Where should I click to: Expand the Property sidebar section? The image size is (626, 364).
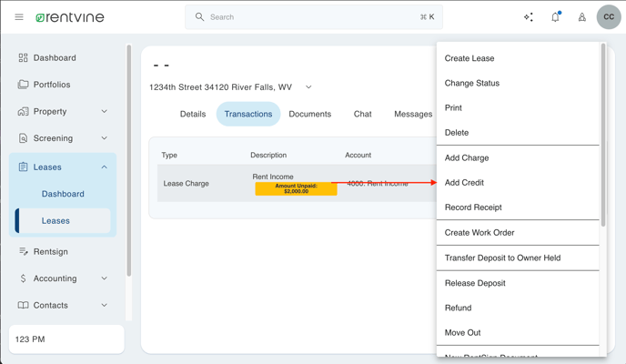104,112
